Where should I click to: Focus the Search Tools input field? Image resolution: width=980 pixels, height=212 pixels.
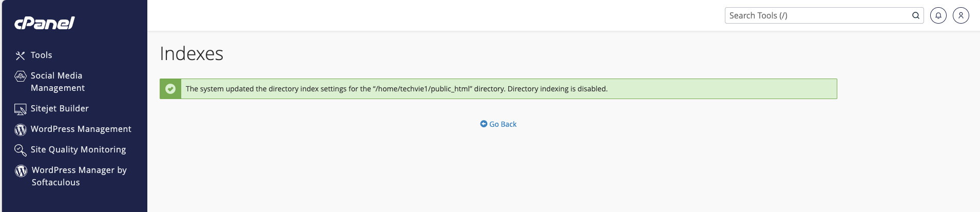click(x=816, y=15)
